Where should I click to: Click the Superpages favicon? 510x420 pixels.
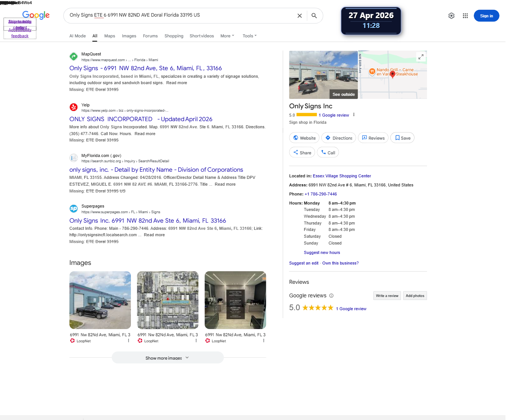click(x=74, y=209)
